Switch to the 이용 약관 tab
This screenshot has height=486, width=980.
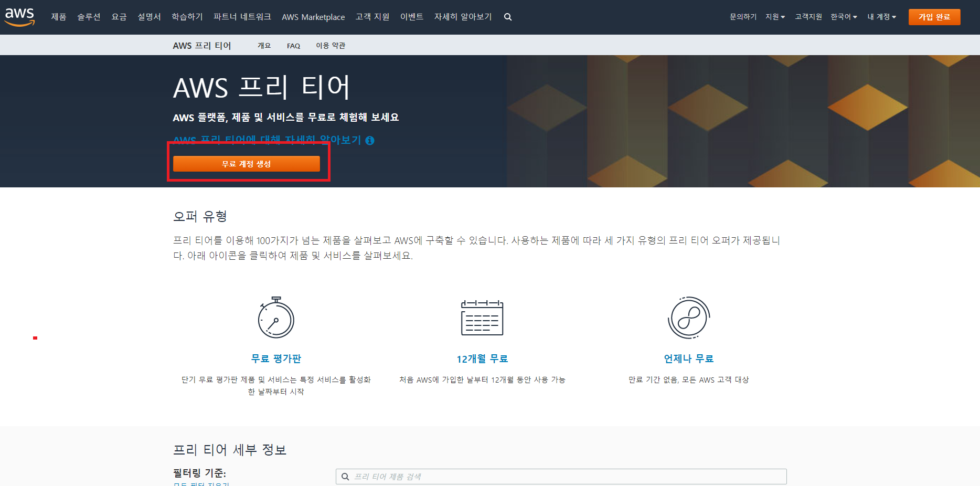pyautogui.click(x=331, y=46)
